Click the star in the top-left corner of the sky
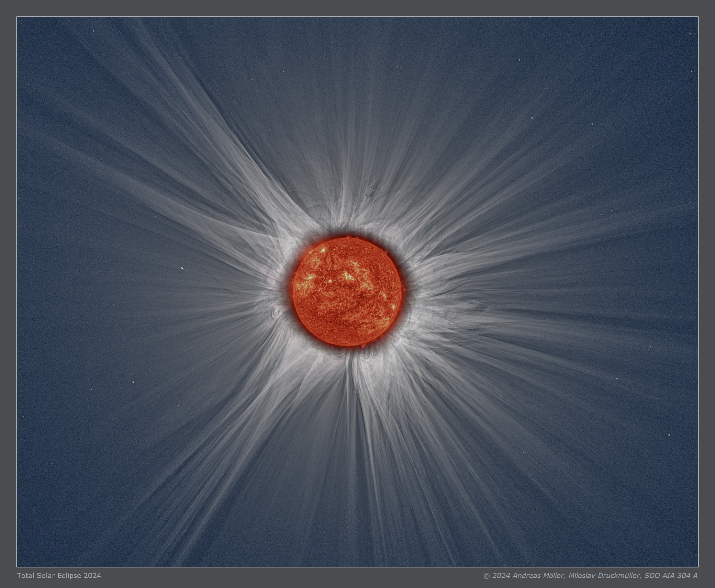 [x=93, y=31]
